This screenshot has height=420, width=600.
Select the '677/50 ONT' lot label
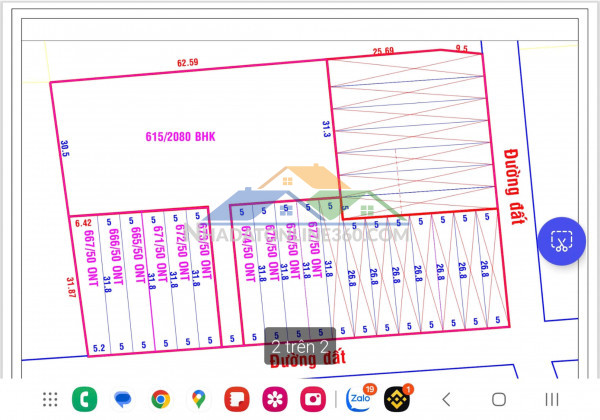[x=315, y=250]
